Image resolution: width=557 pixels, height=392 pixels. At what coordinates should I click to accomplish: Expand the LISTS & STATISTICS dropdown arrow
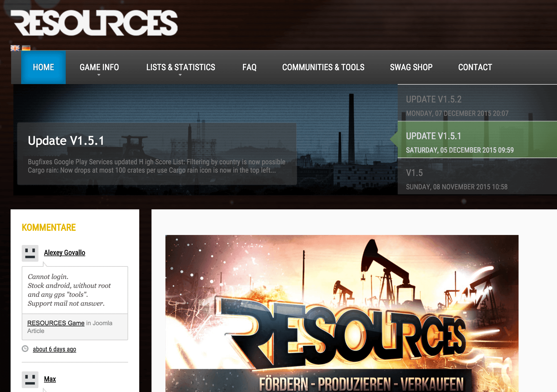point(180,75)
